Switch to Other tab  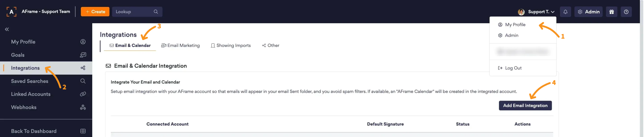pos(270,46)
